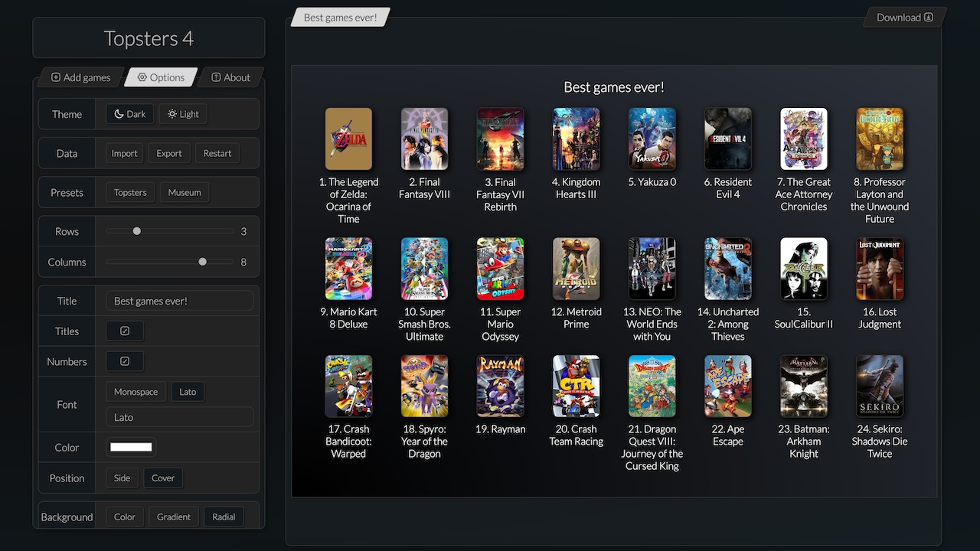Click the 'Best games ever!' chart heading
Screen dimensions: 980x551
(x=613, y=87)
